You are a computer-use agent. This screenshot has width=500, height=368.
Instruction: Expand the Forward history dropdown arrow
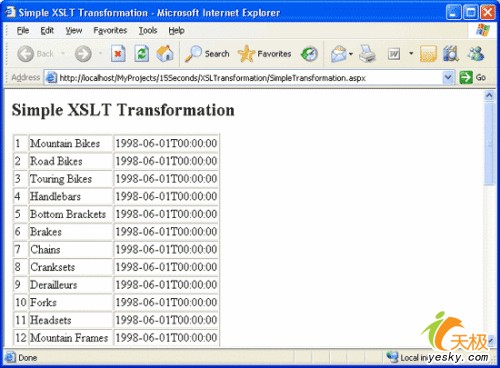point(100,53)
